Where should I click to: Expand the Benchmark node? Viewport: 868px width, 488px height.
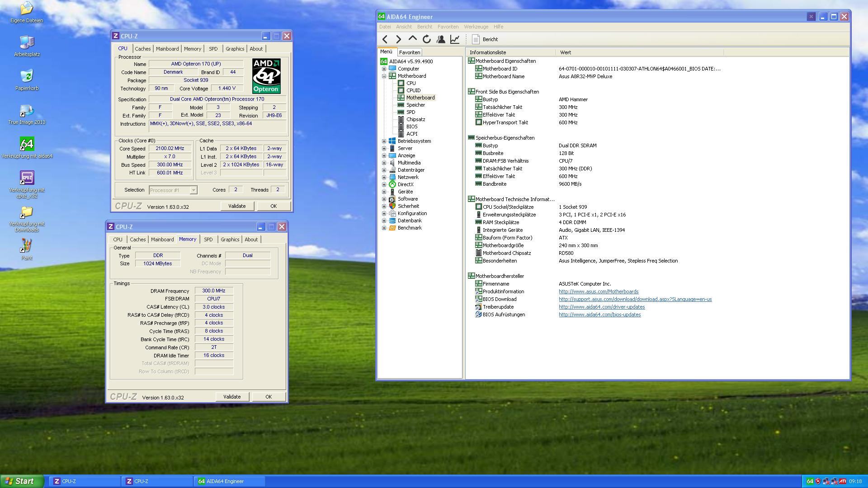tap(384, 228)
